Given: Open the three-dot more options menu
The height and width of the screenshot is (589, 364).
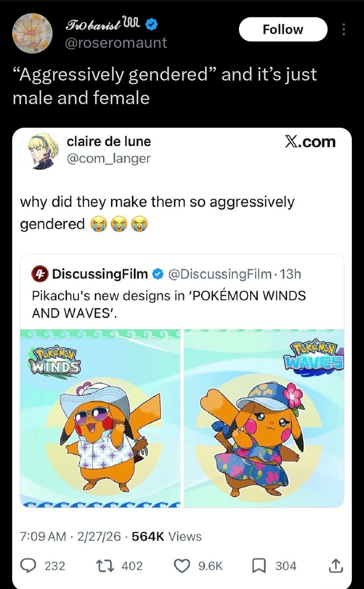Looking at the screenshot, I should tap(343, 29).
